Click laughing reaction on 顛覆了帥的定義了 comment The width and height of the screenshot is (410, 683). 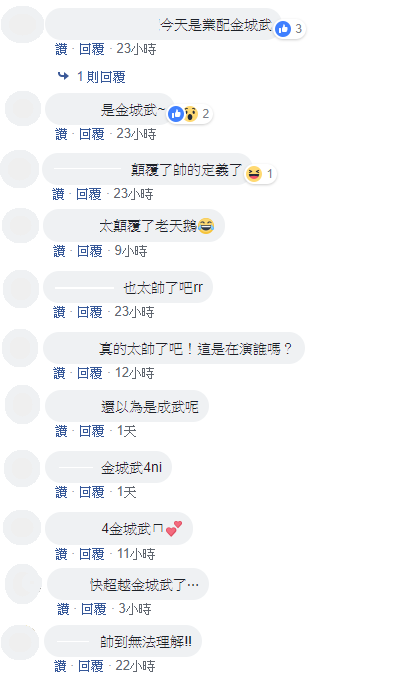[254, 174]
